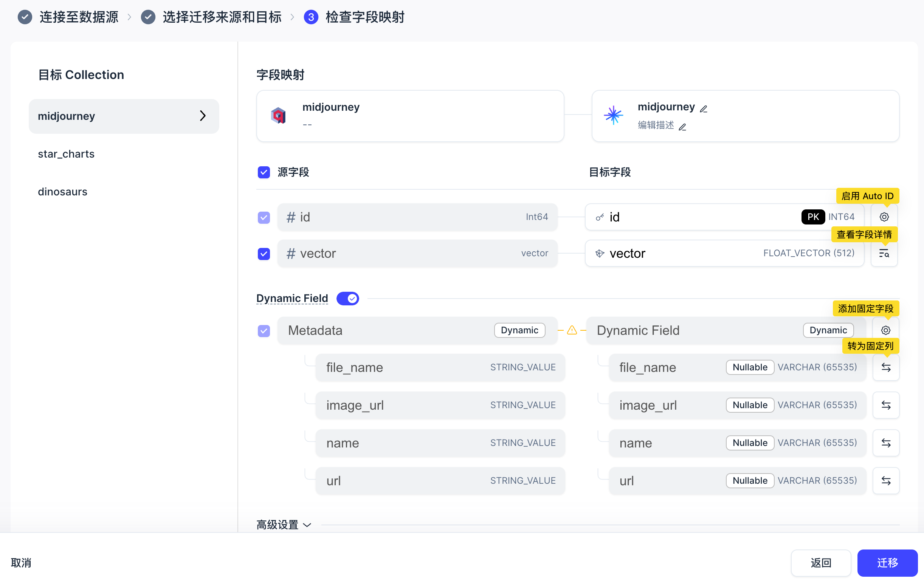The width and height of the screenshot is (924, 582).
Task: Select the midjourney target collection
Action: coord(124,116)
